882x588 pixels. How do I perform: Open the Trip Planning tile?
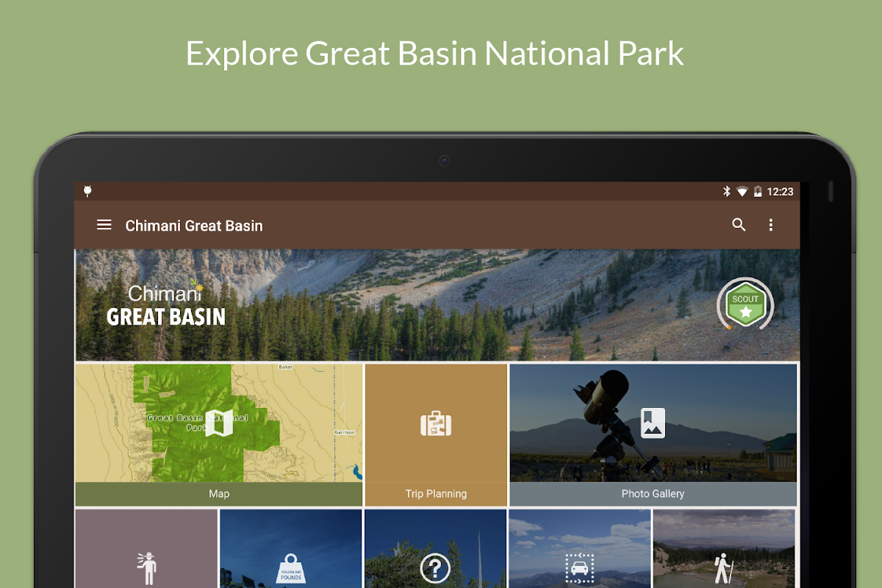click(x=436, y=435)
